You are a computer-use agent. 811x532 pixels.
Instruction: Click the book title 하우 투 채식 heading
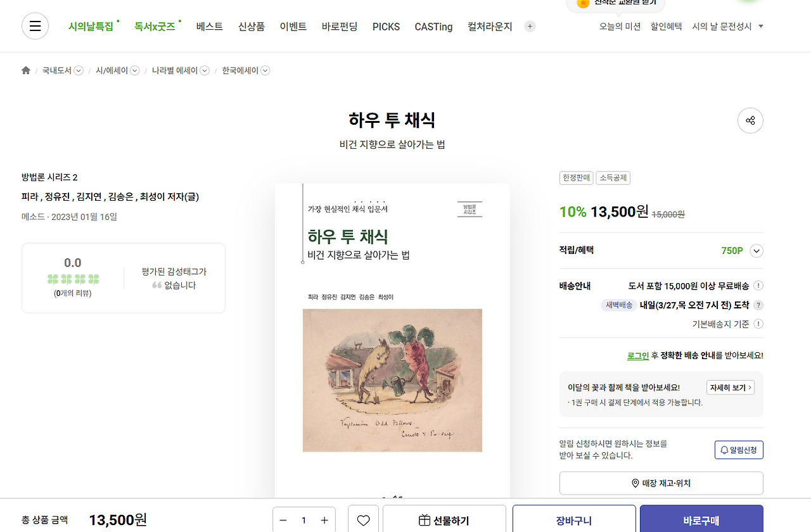[392, 120]
